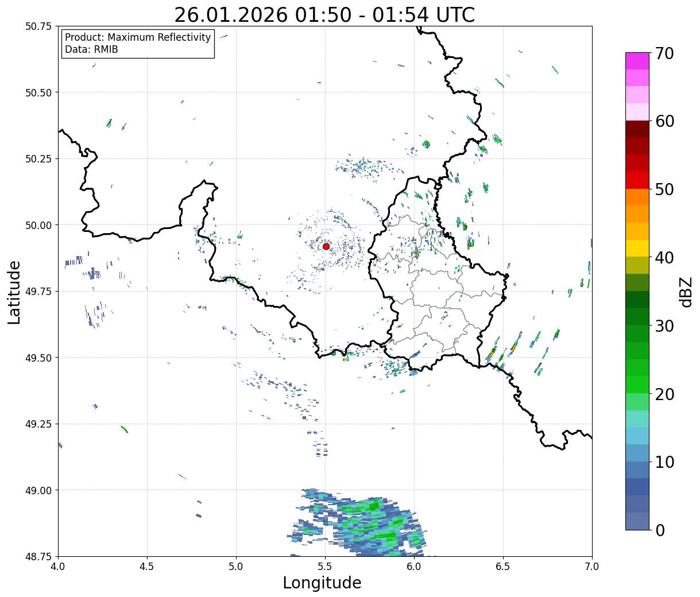Screen dimensions: 700x597
Task: Click the Longitude axis label
Action: click(x=322, y=583)
